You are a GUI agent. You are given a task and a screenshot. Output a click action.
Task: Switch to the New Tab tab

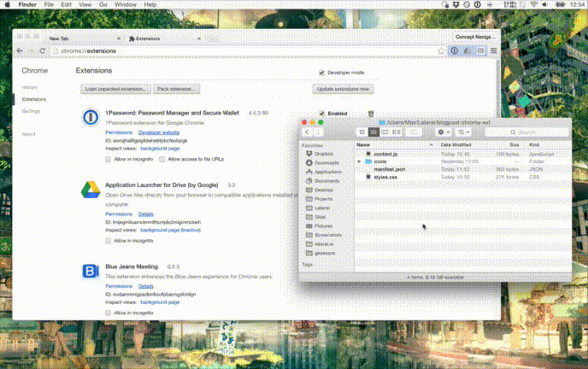click(x=83, y=38)
